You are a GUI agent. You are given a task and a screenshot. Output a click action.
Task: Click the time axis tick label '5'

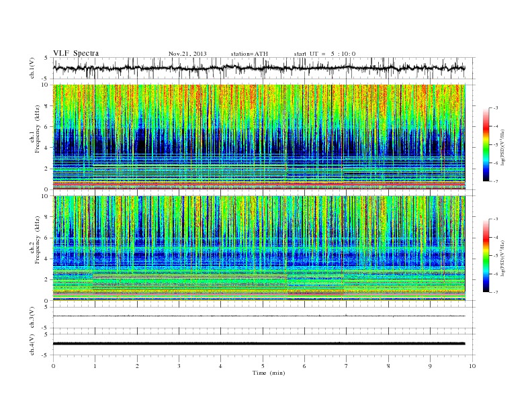pyautogui.click(x=263, y=366)
